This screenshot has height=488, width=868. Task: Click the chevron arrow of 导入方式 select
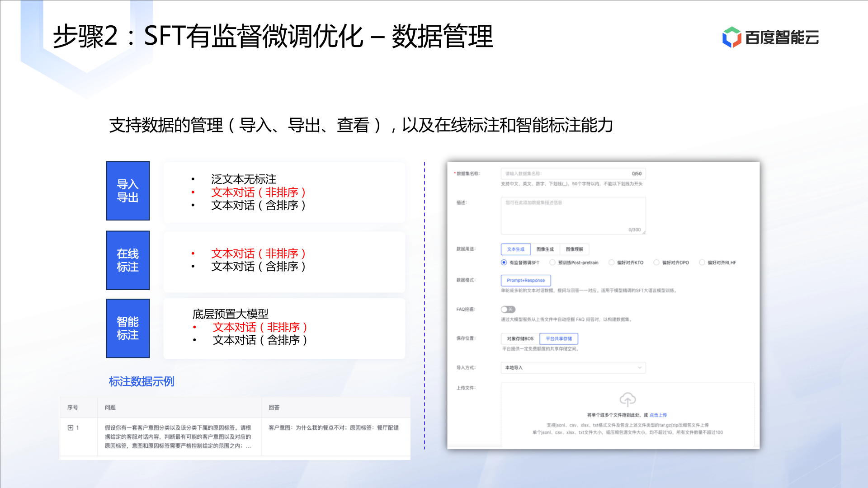point(640,368)
